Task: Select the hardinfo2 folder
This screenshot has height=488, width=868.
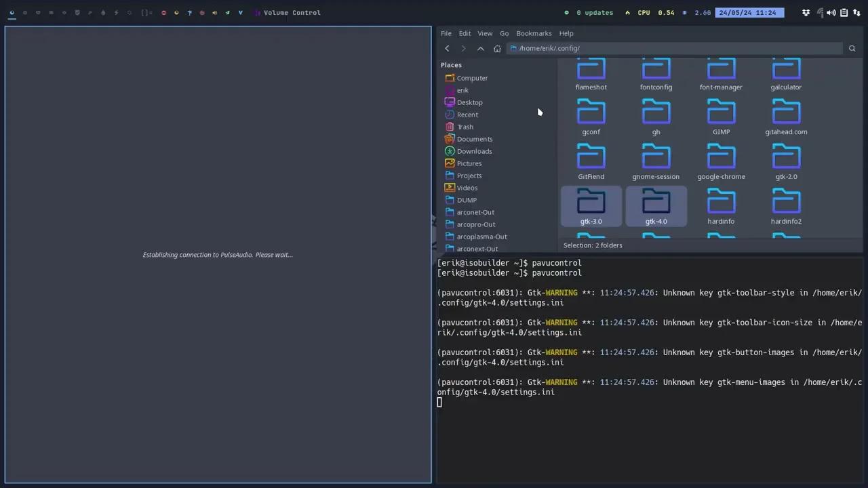Action: (786, 205)
